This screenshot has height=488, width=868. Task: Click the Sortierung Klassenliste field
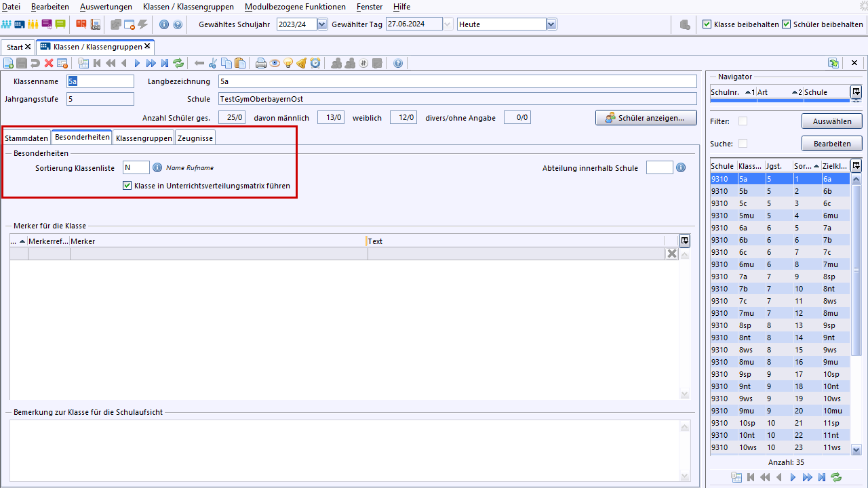(136, 167)
